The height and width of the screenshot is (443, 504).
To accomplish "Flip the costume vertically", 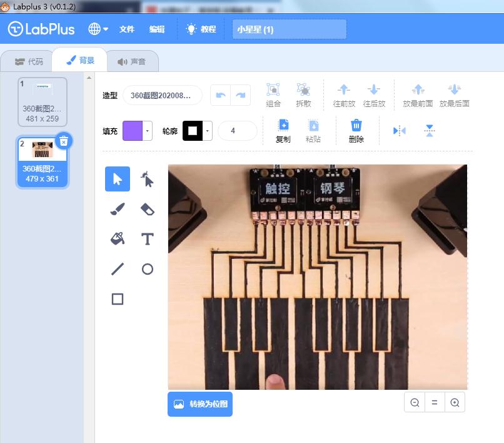I will 430,131.
